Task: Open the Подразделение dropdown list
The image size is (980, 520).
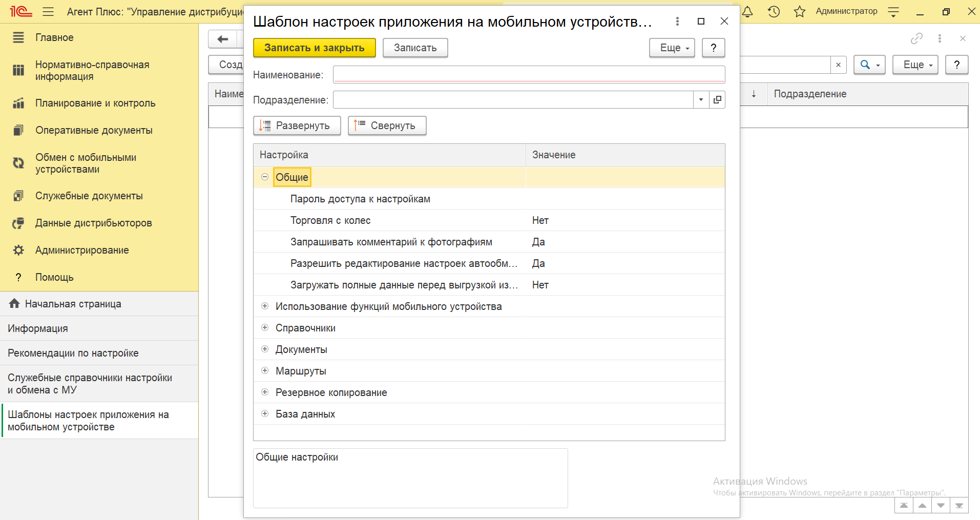Action: pos(701,100)
